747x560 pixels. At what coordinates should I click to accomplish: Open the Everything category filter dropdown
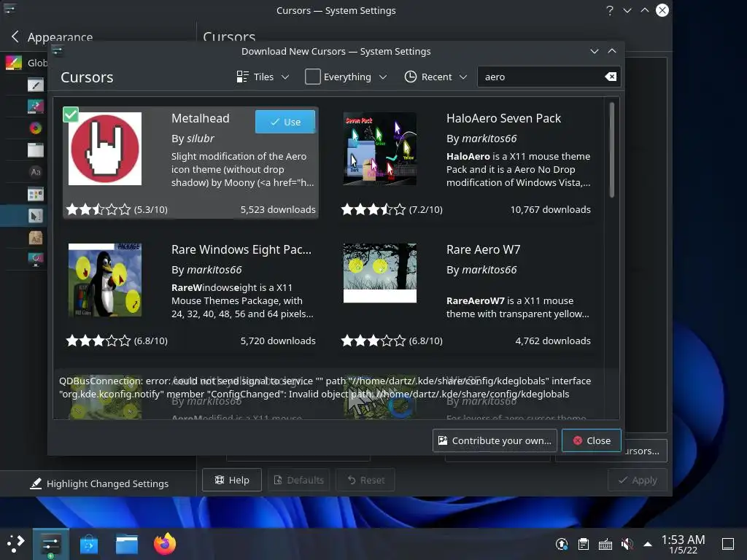point(347,77)
